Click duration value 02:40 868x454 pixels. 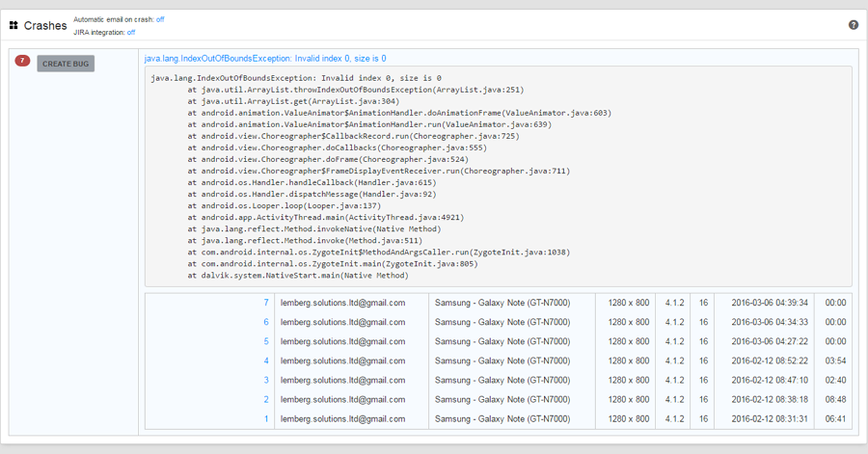[835, 381]
